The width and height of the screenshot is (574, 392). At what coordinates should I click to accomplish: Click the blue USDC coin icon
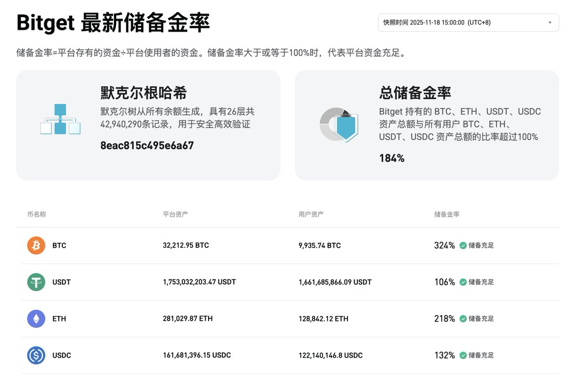point(36,355)
